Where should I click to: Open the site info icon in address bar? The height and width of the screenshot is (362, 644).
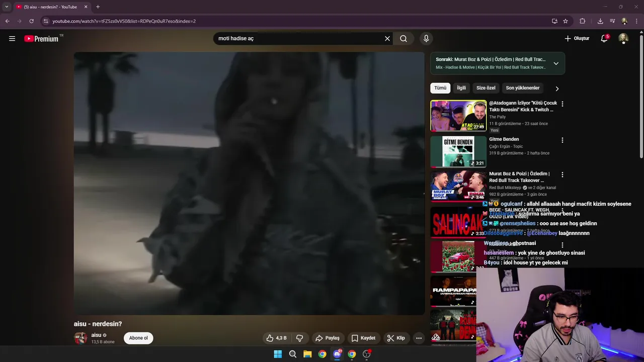(46, 21)
